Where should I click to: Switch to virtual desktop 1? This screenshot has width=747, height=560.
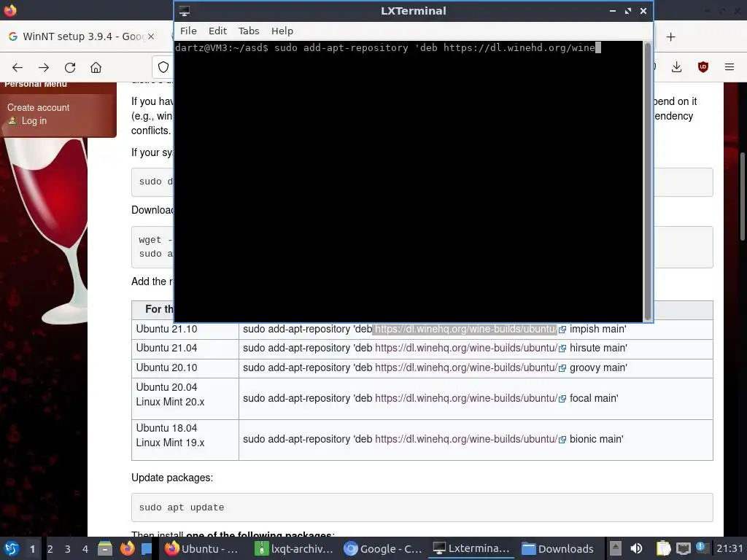tap(32, 549)
